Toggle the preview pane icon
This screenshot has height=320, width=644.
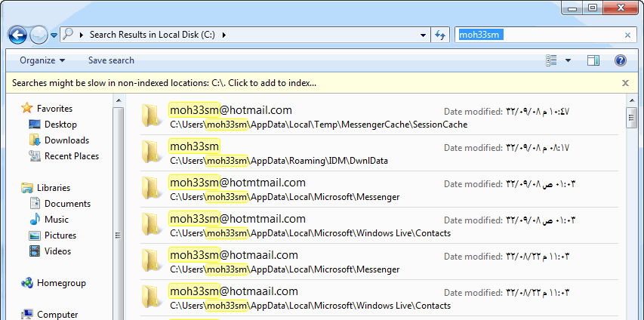pyautogui.click(x=593, y=60)
